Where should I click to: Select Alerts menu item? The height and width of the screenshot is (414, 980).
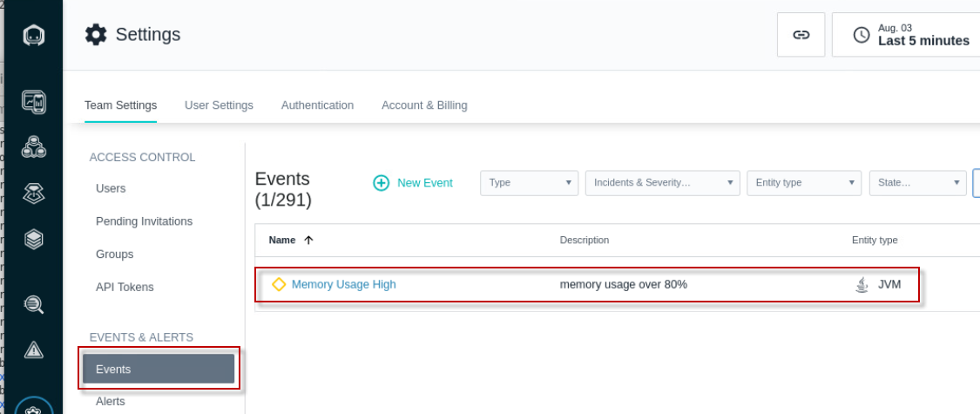pos(110,402)
